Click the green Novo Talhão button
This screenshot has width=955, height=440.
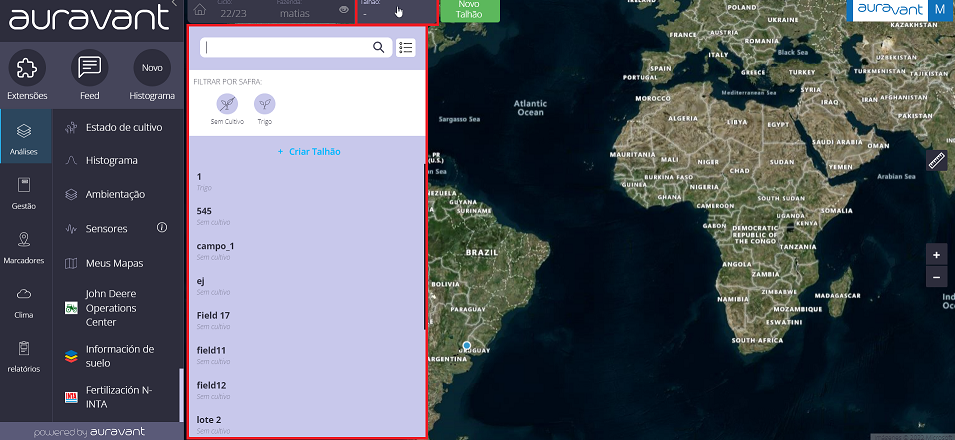pyautogui.click(x=470, y=10)
